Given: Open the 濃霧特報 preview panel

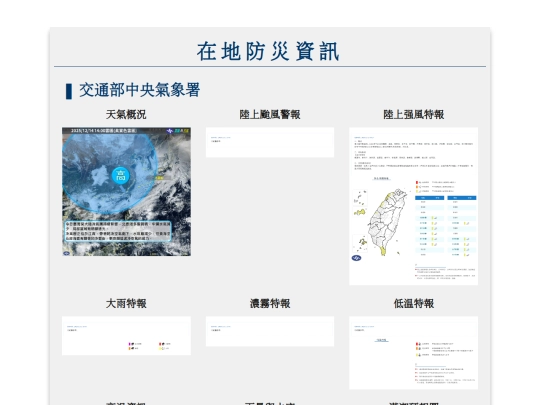Looking at the screenshot, I should [270, 331].
